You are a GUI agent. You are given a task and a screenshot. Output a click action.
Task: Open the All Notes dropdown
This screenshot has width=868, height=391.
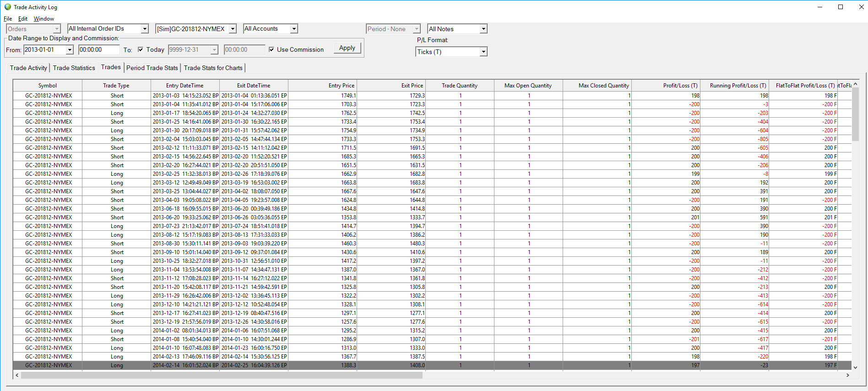(x=457, y=29)
